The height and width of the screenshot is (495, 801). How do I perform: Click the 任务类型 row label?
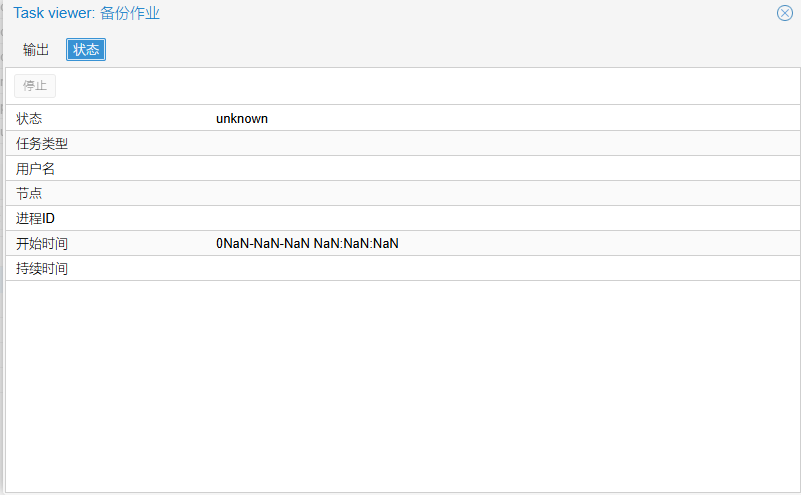coord(42,143)
